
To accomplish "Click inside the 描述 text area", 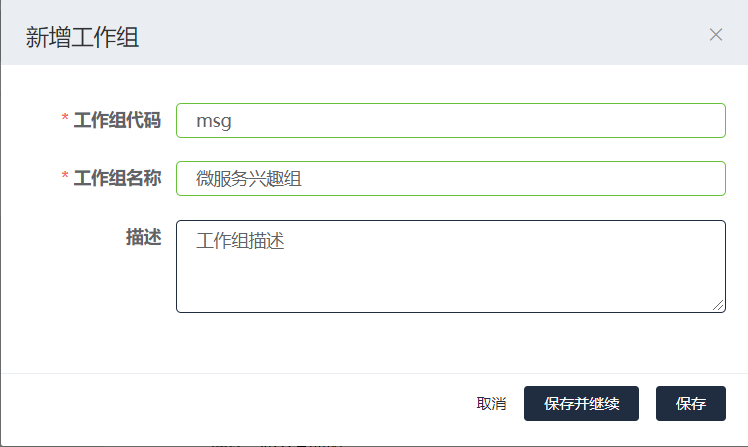I will point(450,275).
